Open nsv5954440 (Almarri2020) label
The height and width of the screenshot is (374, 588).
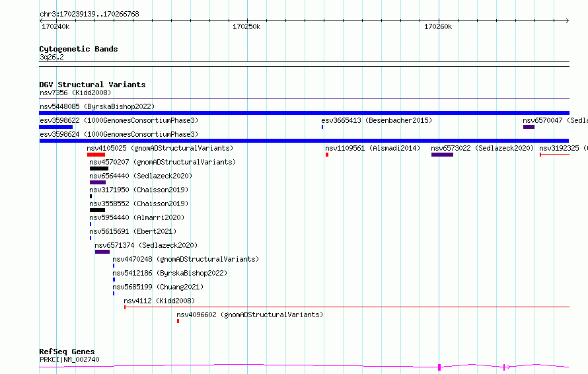(137, 217)
